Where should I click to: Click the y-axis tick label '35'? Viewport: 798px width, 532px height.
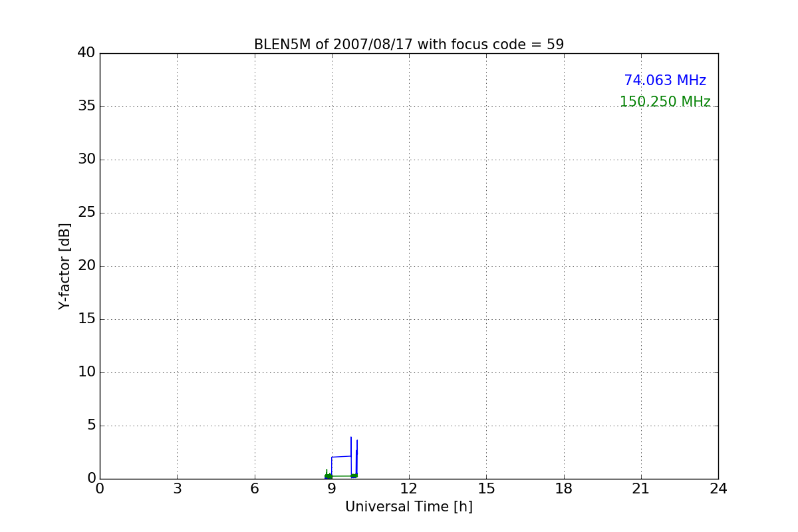86,106
